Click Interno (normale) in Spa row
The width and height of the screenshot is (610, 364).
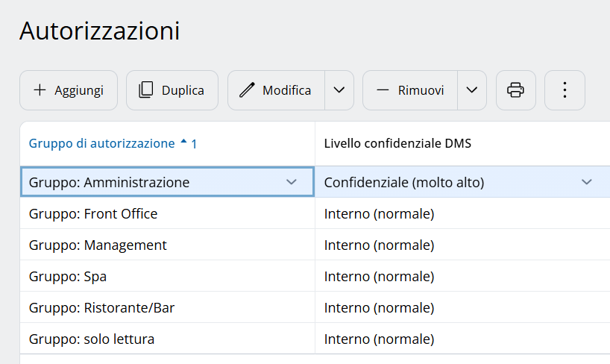point(379,277)
